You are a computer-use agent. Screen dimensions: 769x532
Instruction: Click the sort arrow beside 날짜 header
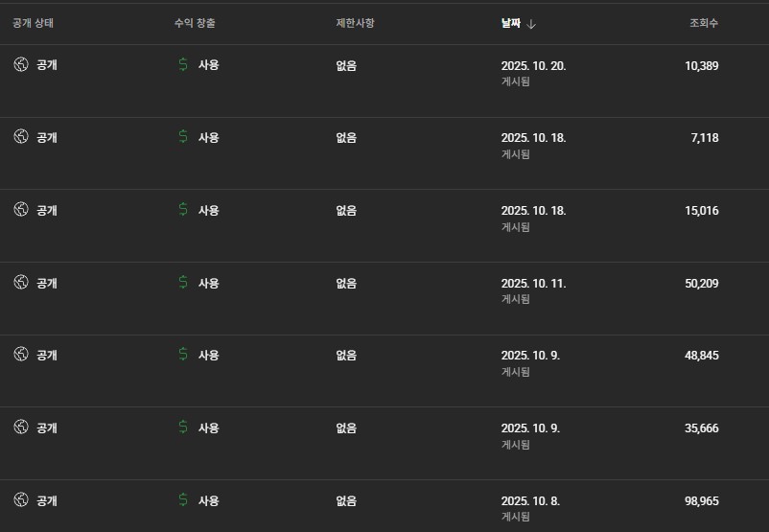tap(532, 23)
